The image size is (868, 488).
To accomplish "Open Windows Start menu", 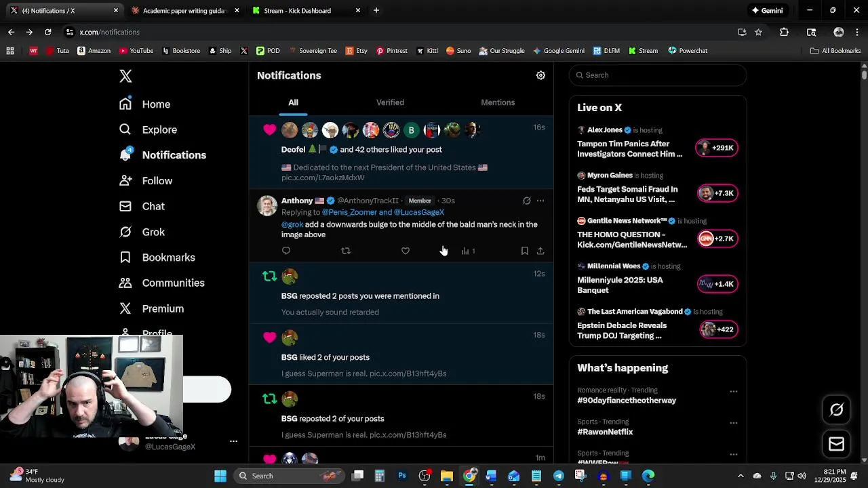I will [220, 476].
